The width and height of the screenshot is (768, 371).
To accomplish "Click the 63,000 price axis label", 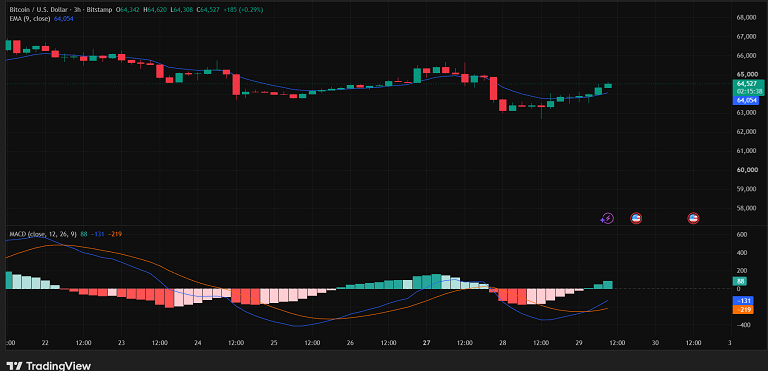I will click(x=747, y=113).
